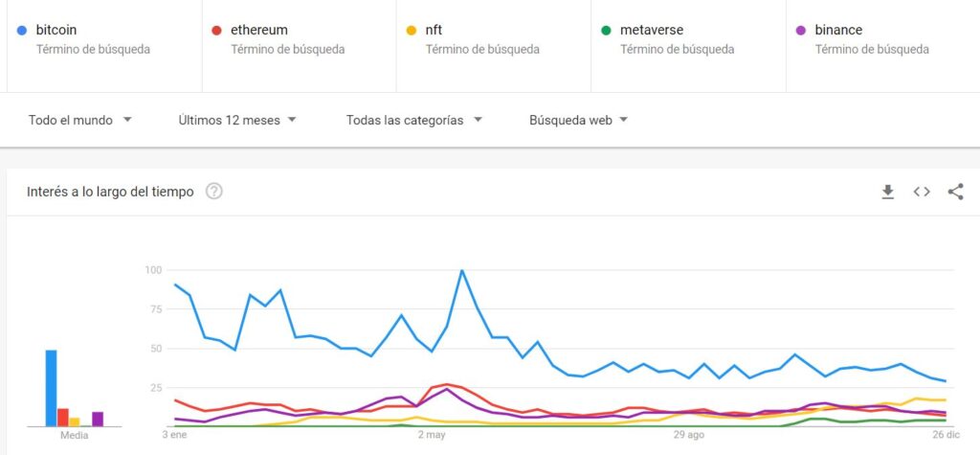Viewport: 980px width, 455px height.
Task: Select the ethereum search term
Action: pos(299,46)
